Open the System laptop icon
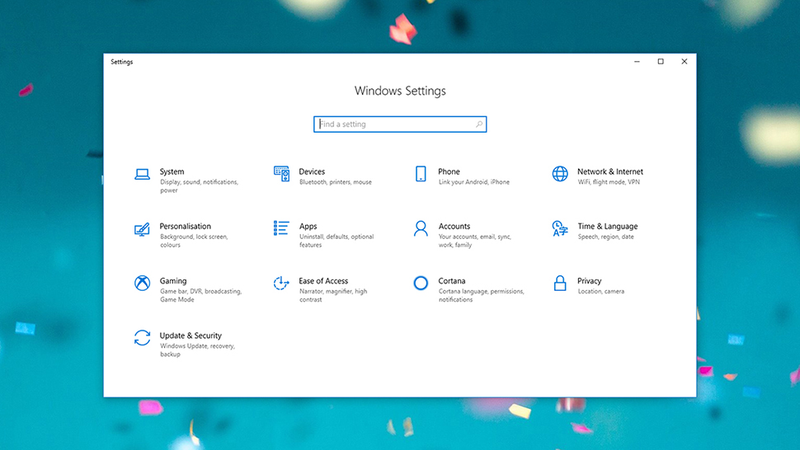Viewport: 800px width, 450px height. click(x=142, y=174)
